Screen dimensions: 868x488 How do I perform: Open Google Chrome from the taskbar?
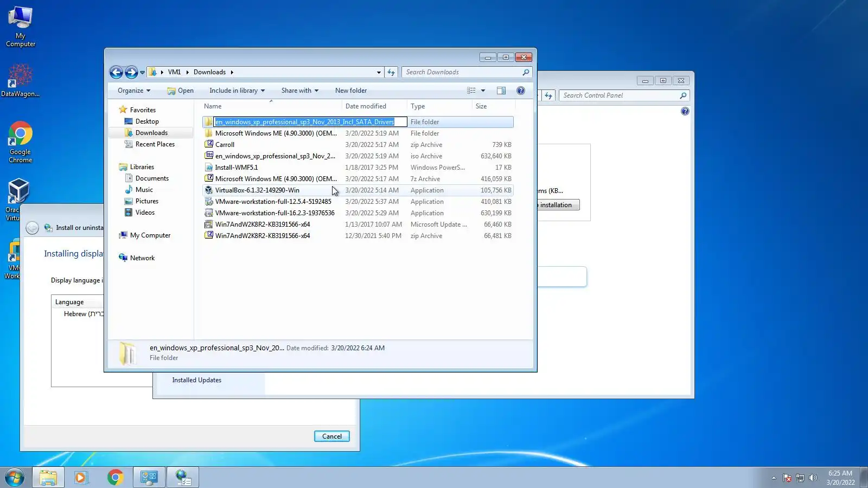coord(115,478)
